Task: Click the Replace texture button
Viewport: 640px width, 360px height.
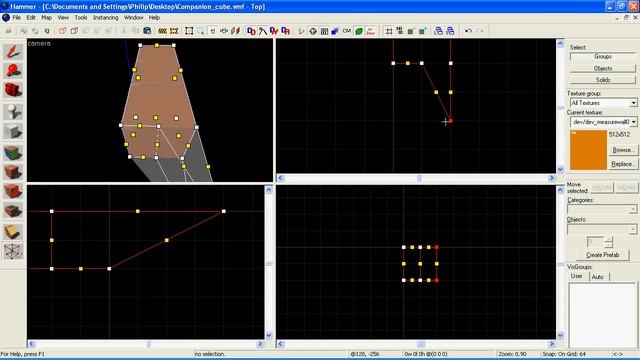Action: click(622, 164)
